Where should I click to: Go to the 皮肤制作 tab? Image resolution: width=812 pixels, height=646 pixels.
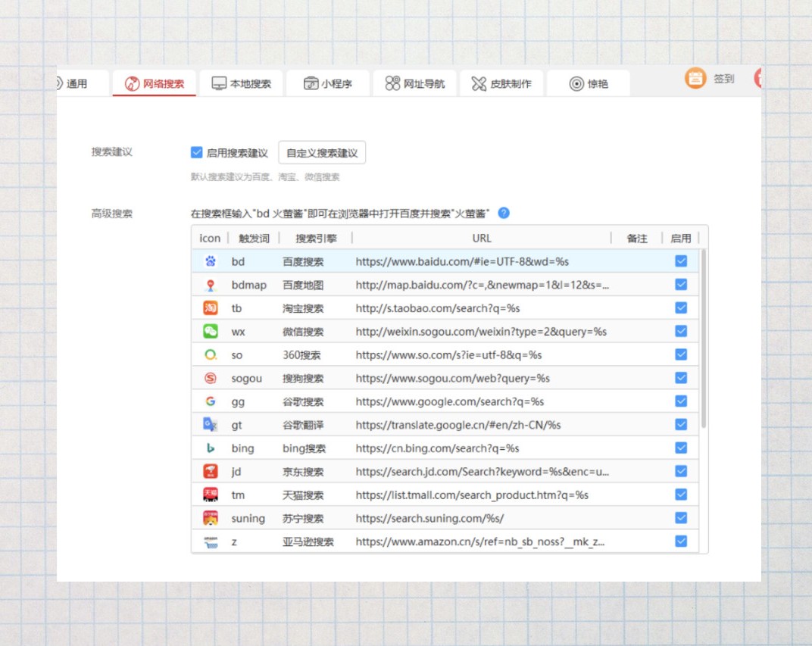point(501,84)
